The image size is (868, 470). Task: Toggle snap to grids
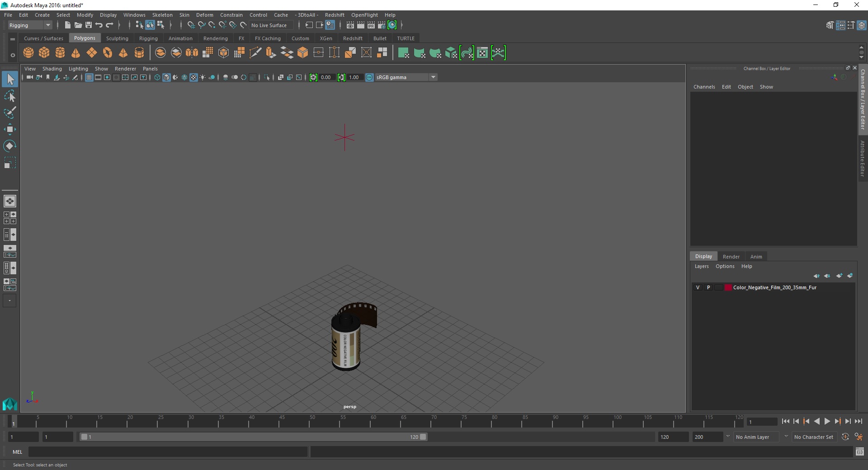coord(191,25)
